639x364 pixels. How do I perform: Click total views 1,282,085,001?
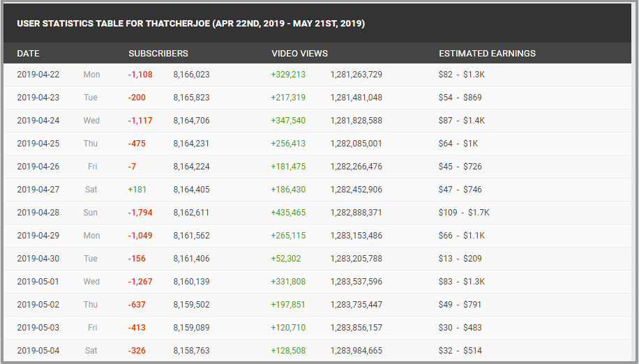(356, 144)
